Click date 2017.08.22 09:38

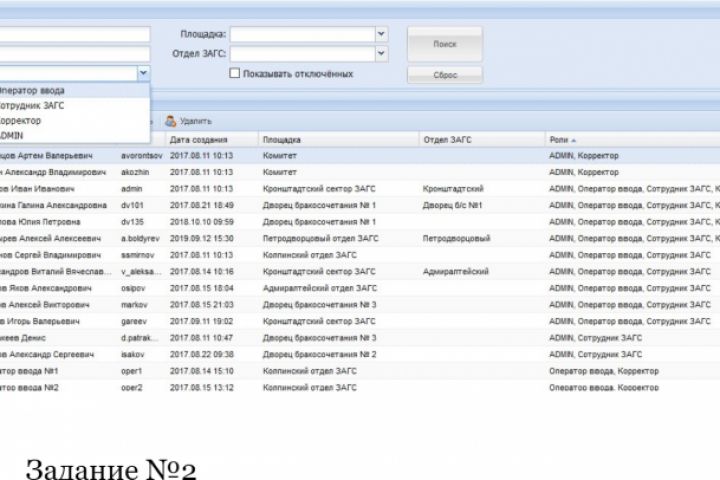(202, 354)
